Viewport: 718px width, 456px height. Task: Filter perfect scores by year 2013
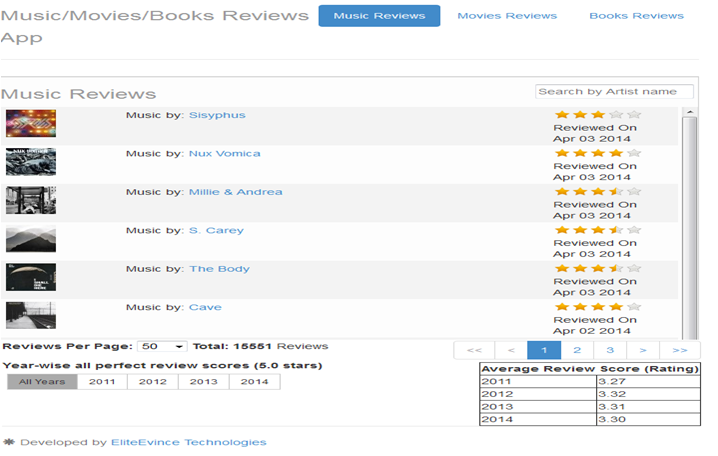coord(203,382)
